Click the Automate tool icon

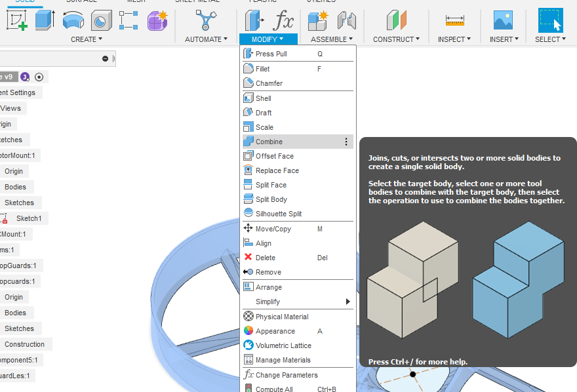[x=206, y=20]
